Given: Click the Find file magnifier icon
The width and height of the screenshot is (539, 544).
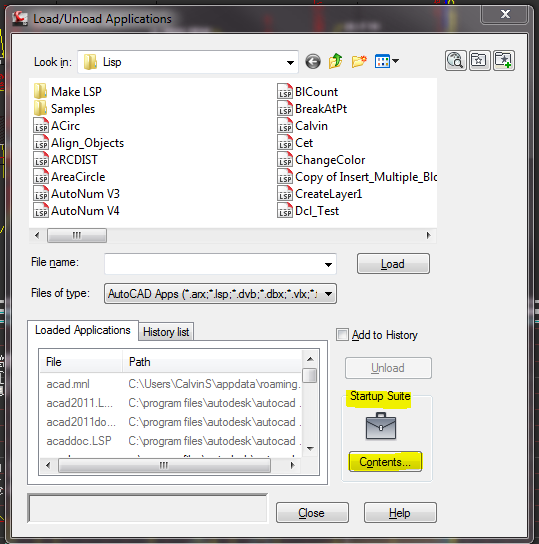Looking at the screenshot, I should point(455,61).
